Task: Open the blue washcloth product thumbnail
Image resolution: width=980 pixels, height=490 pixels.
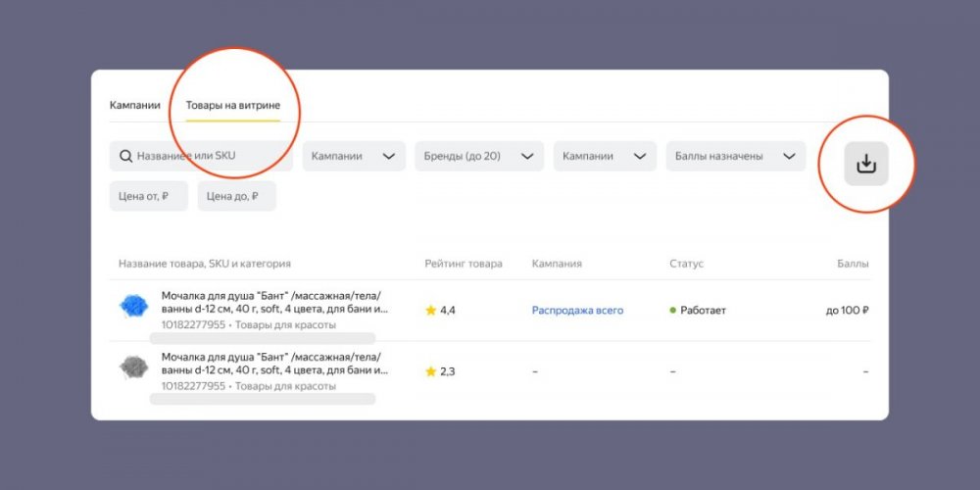Action: (133, 305)
